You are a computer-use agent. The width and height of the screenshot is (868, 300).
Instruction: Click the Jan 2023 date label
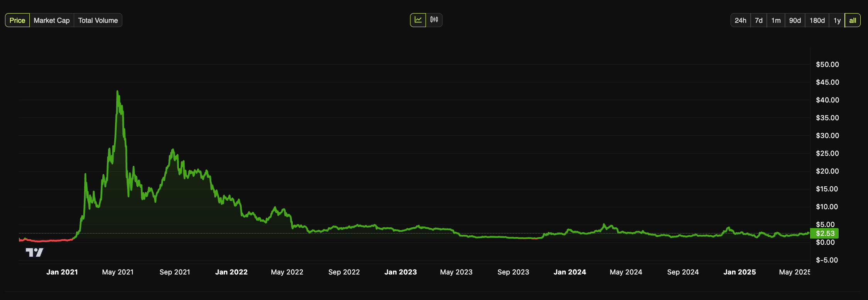400,272
